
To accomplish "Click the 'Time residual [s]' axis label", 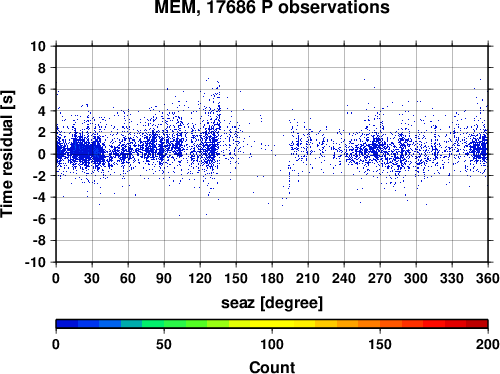I will (x=7, y=154).
